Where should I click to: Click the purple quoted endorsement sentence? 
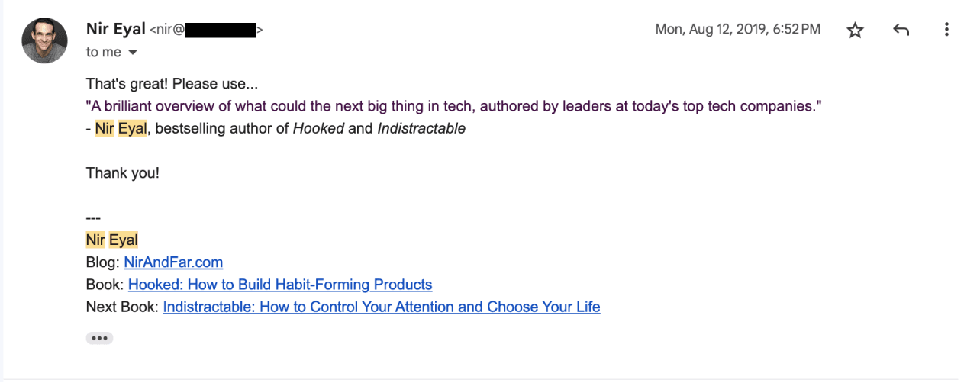pyautogui.click(x=453, y=106)
